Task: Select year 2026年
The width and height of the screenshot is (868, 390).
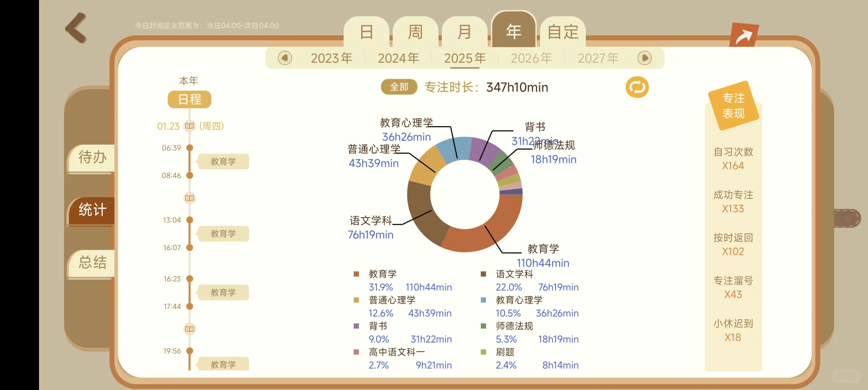Action: [x=531, y=58]
